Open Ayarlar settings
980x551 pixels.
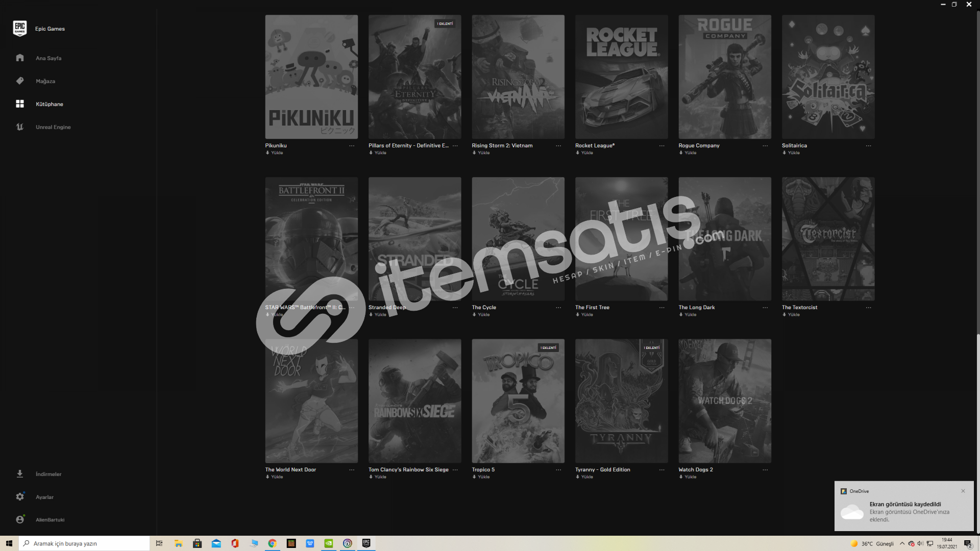(x=44, y=497)
